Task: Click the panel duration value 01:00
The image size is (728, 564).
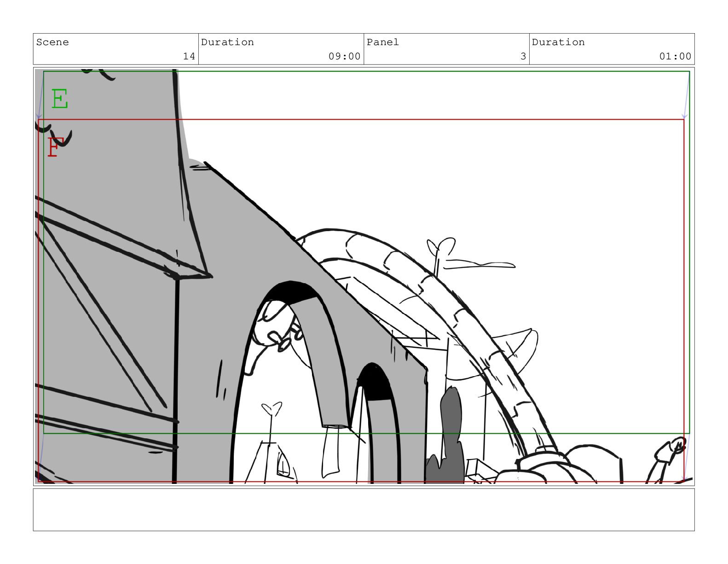Action: point(675,56)
